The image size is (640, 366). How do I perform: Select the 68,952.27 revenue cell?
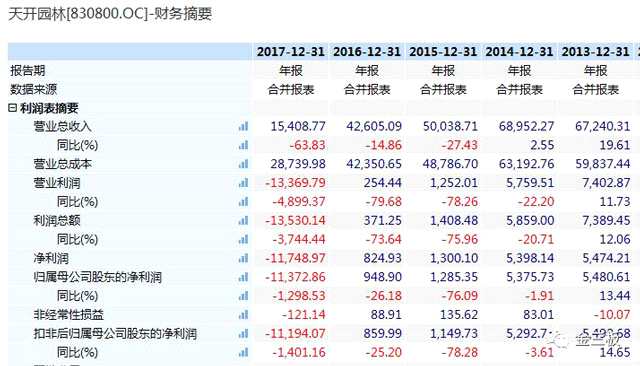click(526, 126)
